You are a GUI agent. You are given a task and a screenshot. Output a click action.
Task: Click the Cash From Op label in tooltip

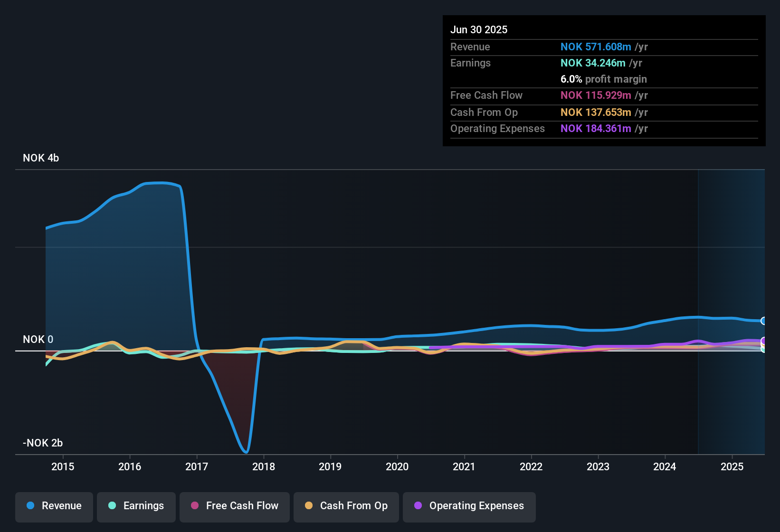point(484,112)
